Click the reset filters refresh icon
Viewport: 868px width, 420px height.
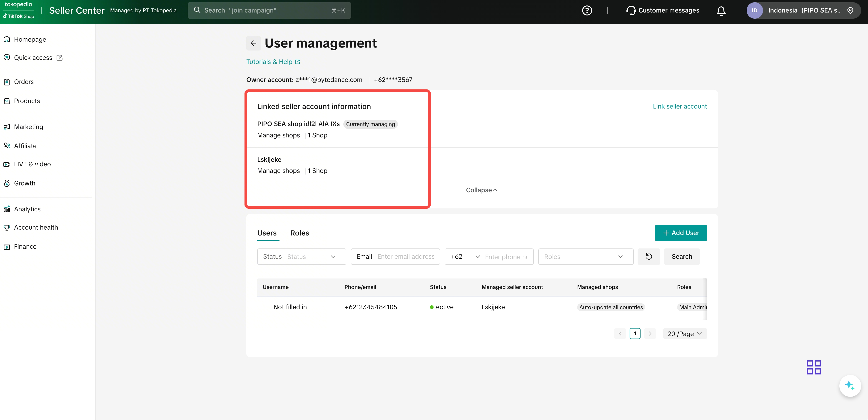tap(649, 256)
